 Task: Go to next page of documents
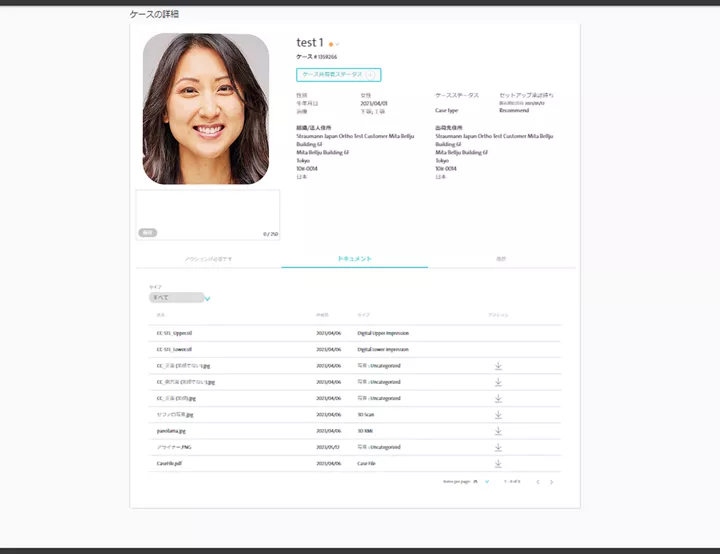[x=551, y=482]
